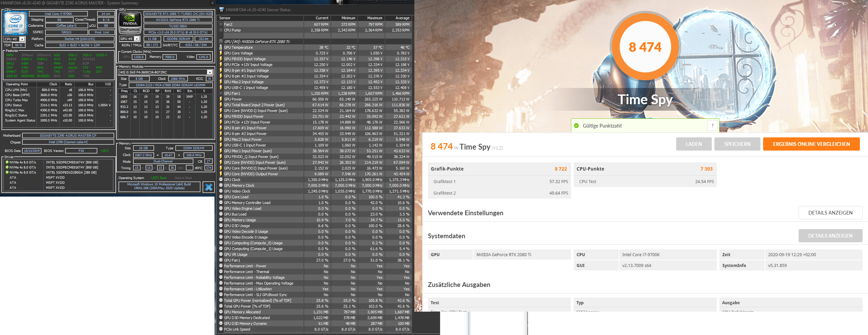Click the GIGABYTE Z390 AORUS MASTER-CF motherboard field
This screenshot has width=868, height=335.
pyautogui.click(x=68, y=136)
